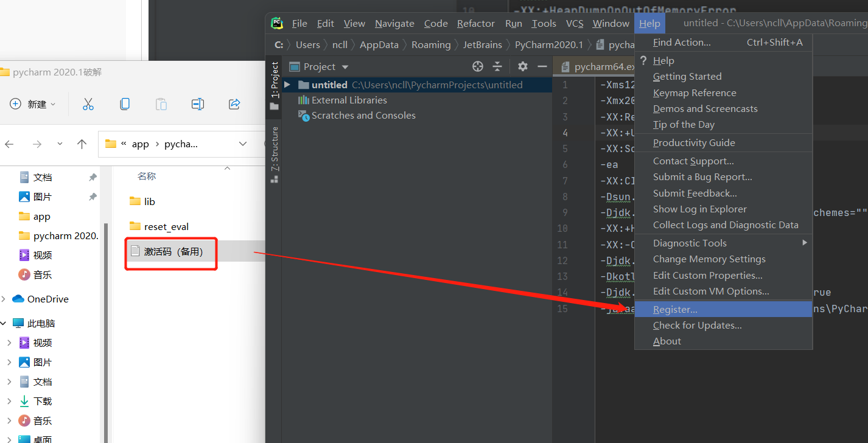Click the 此电脑 monitor icon in sidebar

click(18, 323)
